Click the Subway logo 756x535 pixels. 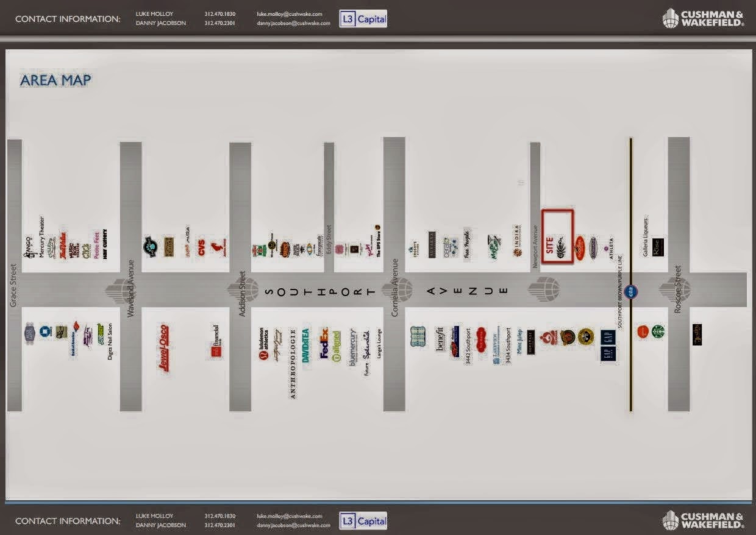coord(99,335)
